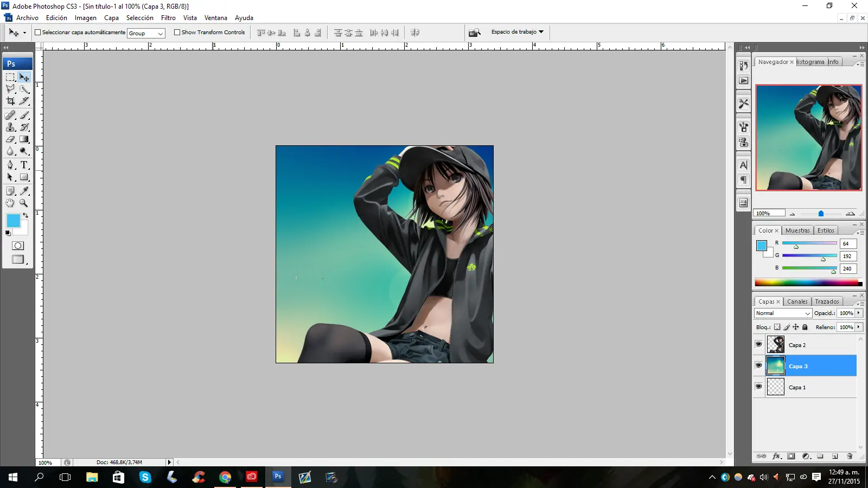Select the Eyedropper tool
This screenshot has width=868, height=488.
pyautogui.click(x=24, y=191)
